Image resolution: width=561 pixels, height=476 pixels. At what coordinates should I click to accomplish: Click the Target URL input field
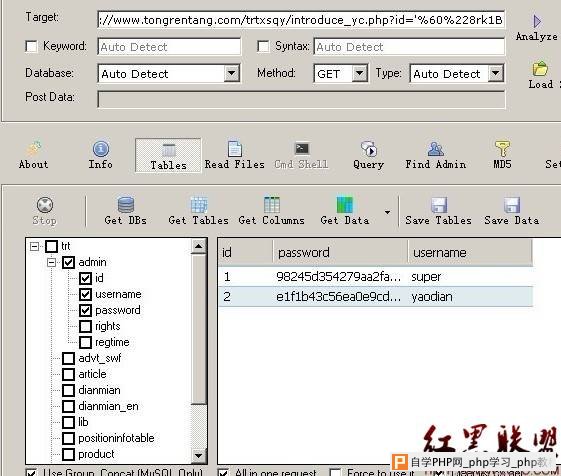(x=301, y=20)
